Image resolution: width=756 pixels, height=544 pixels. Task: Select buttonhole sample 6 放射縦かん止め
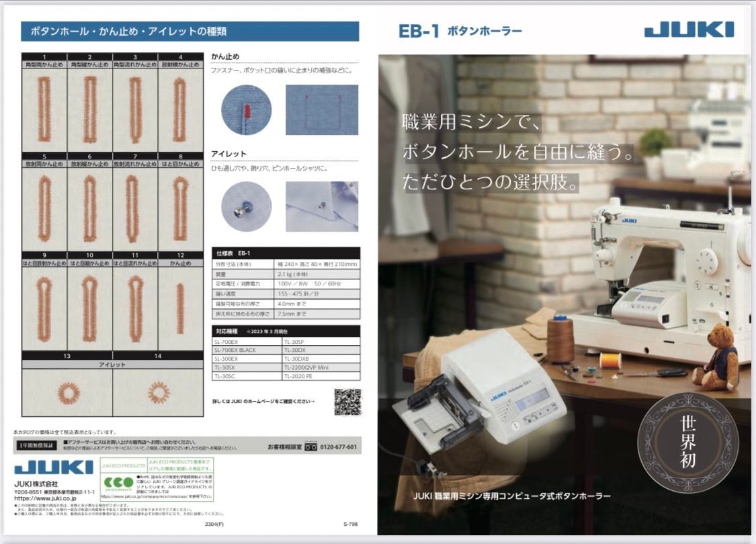click(89, 209)
